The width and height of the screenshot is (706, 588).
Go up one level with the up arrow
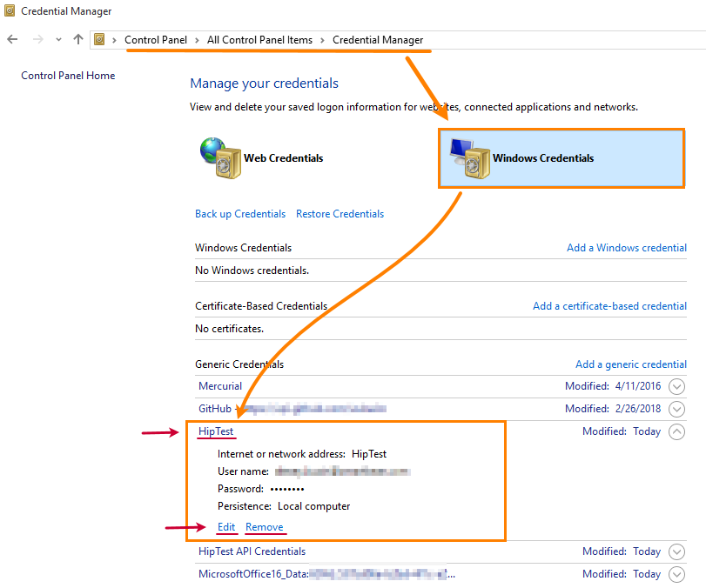tap(77, 39)
